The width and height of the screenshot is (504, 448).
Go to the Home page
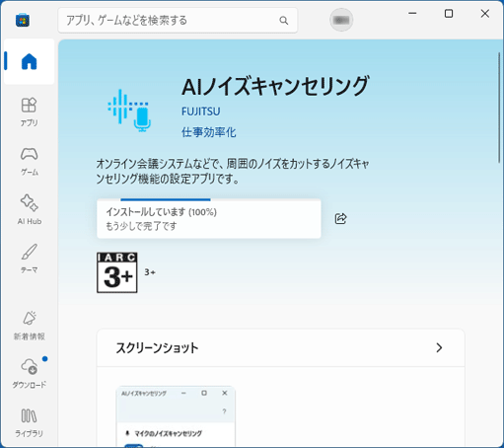point(29,61)
